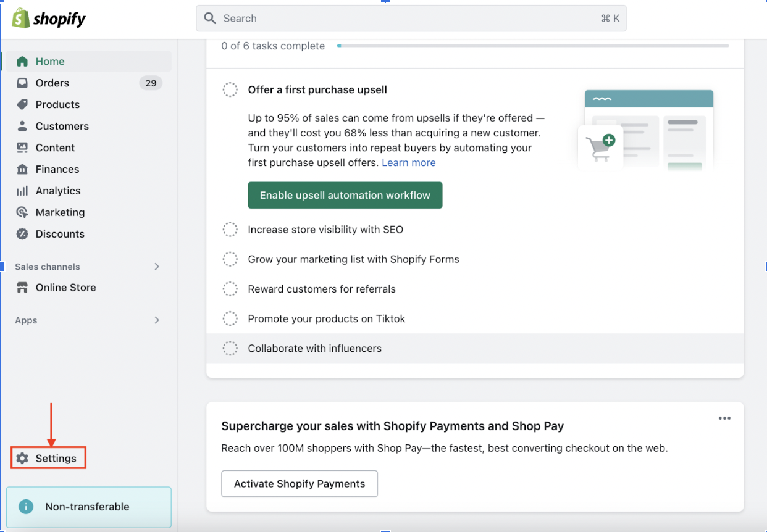Go to Home in sidebar
Image resolution: width=767 pixels, height=532 pixels.
88,62
